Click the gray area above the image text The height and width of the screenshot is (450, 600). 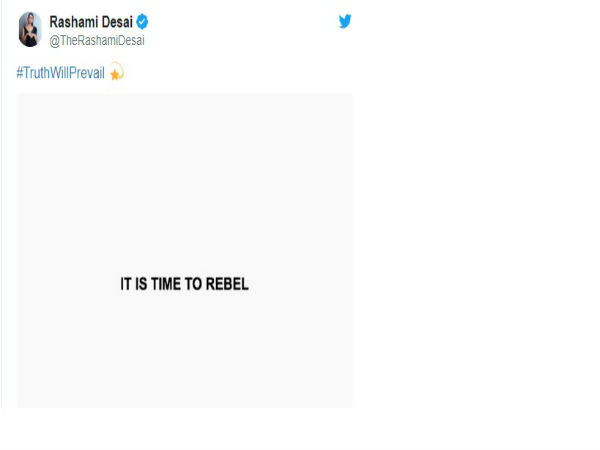click(x=185, y=180)
